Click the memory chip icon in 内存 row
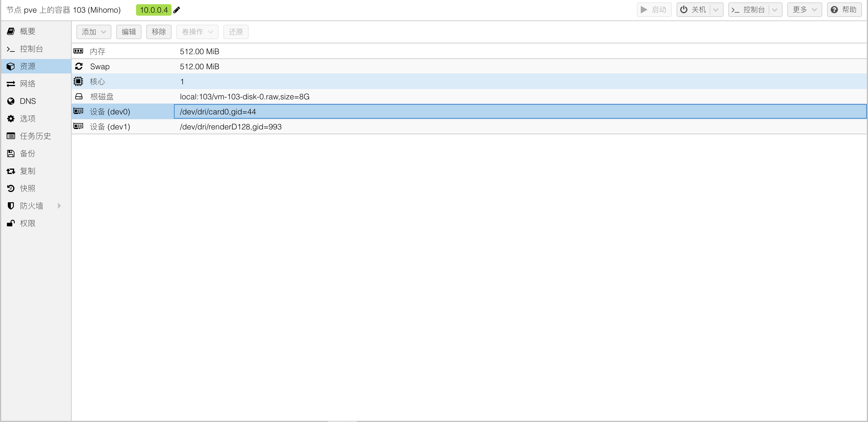The image size is (868, 422). coord(78,51)
